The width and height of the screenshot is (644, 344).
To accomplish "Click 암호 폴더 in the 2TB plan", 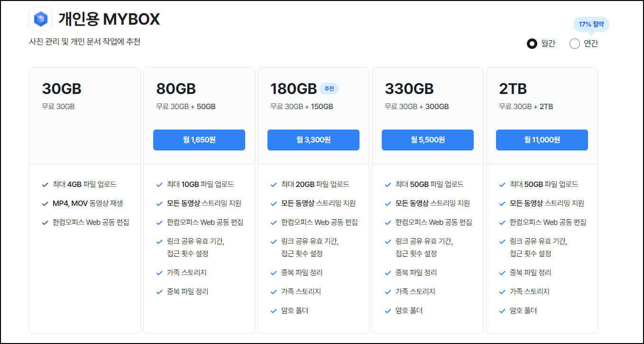I will coord(524,311).
